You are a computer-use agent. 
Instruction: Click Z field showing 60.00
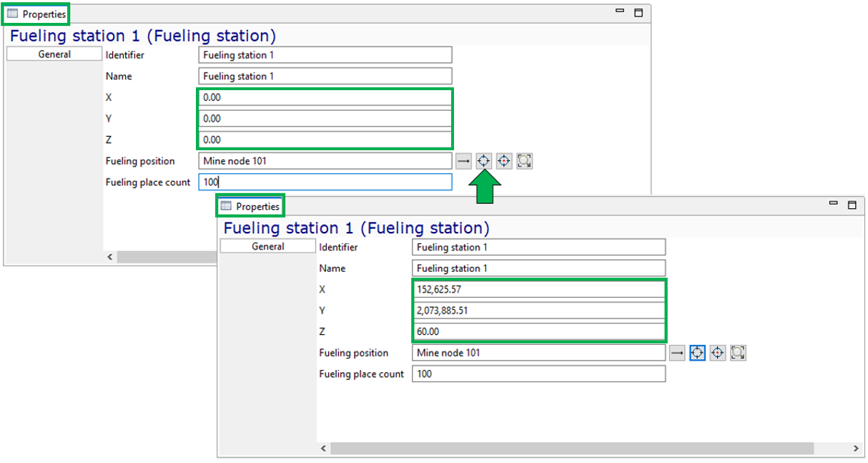(539, 331)
